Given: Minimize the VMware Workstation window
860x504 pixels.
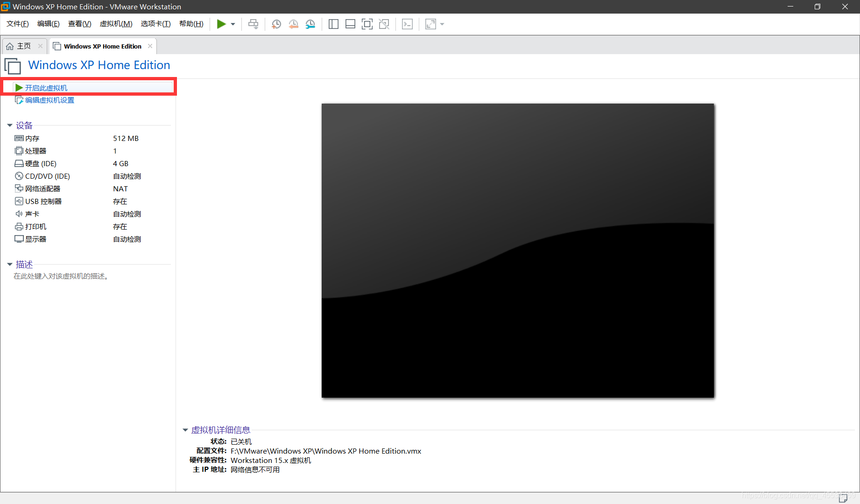Looking at the screenshot, I should [x=790, y=7].
